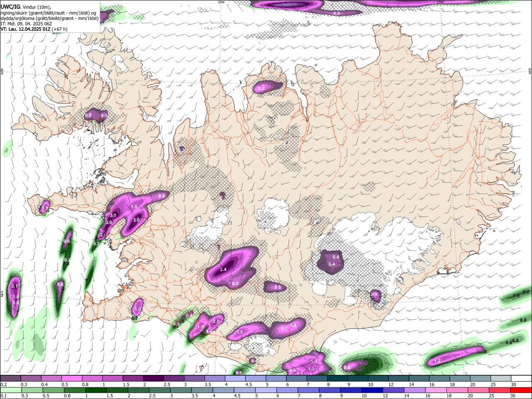The height and width of the screenshot is (399, 532).
Task: Click the 2.1 value off the southwest coast
Action: point(15,286)
